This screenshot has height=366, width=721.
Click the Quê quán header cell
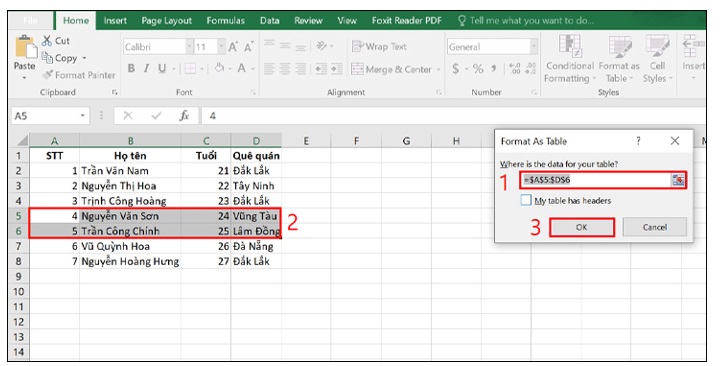point(256,155)
